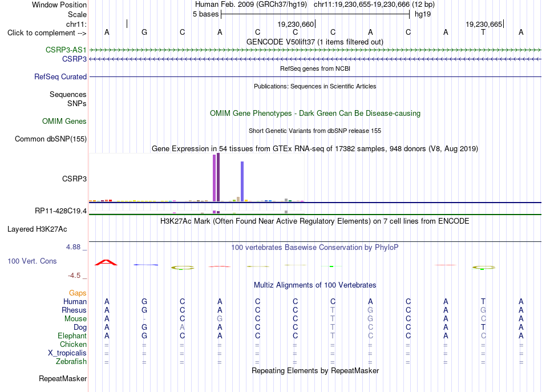Image resolution: width=542 pixels, height=392 pixels.
Task: Click the 'Click to complement -->' label
Action: [x=47, y=33]
